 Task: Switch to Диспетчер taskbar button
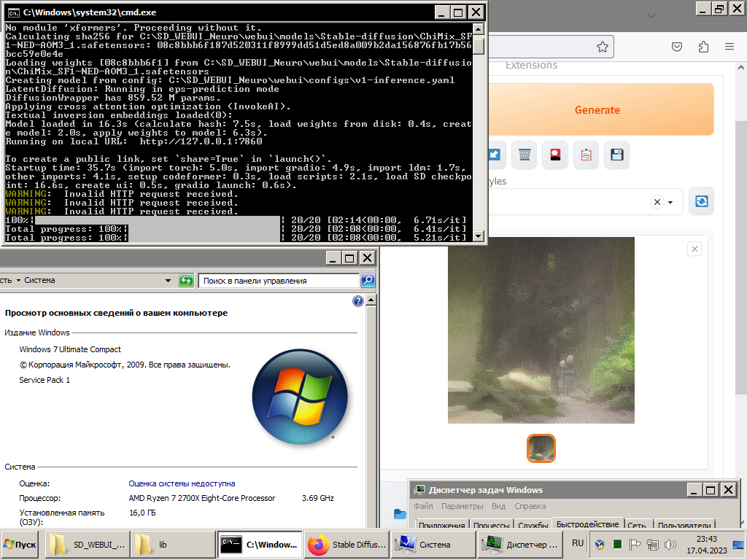coord(519,544)
